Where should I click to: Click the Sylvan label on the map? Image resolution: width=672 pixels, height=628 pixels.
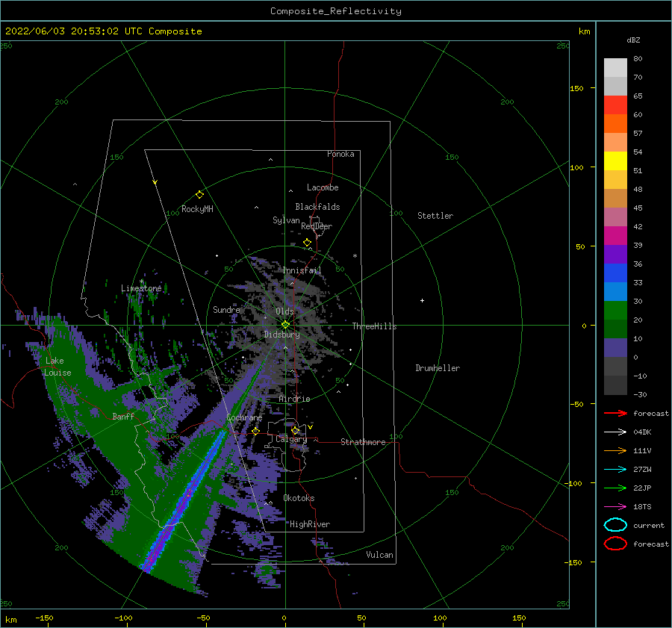[286, 220]
